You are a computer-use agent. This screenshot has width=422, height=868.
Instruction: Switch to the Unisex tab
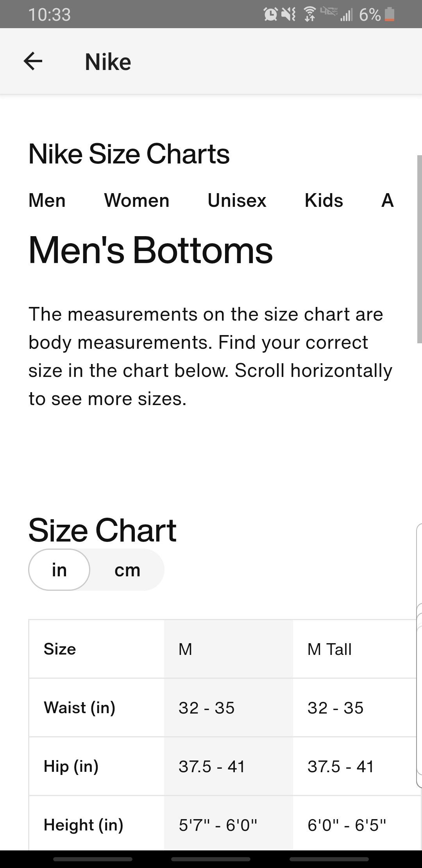(x=237, y=200)
